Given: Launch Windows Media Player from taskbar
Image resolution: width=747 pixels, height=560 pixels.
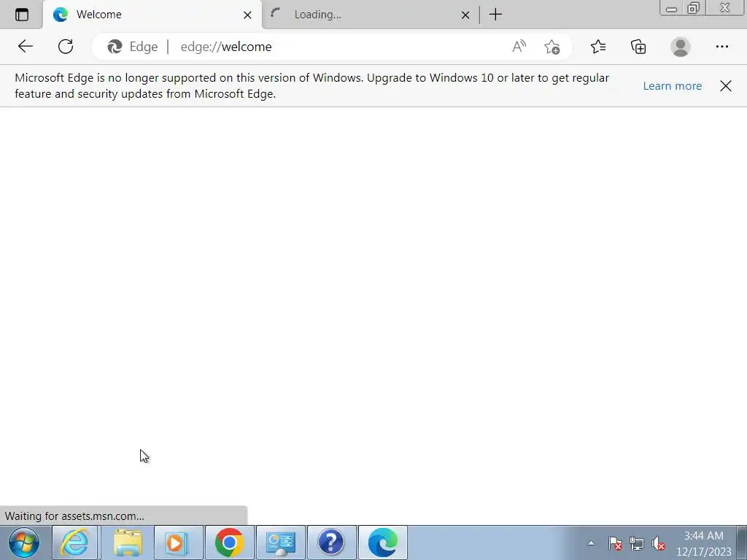Looking at the screenshot, I should pyautogui.click(x=178, y=542).
